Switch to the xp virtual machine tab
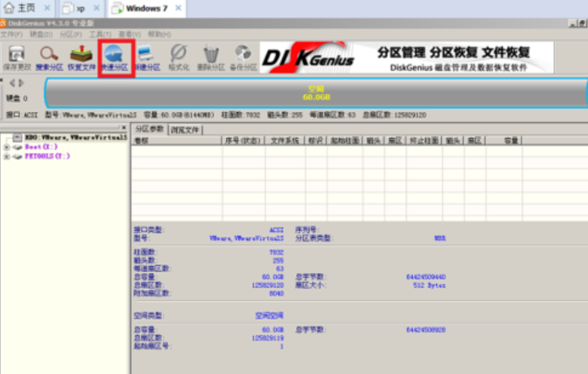 pyautogui.click(x=81, y=8)
